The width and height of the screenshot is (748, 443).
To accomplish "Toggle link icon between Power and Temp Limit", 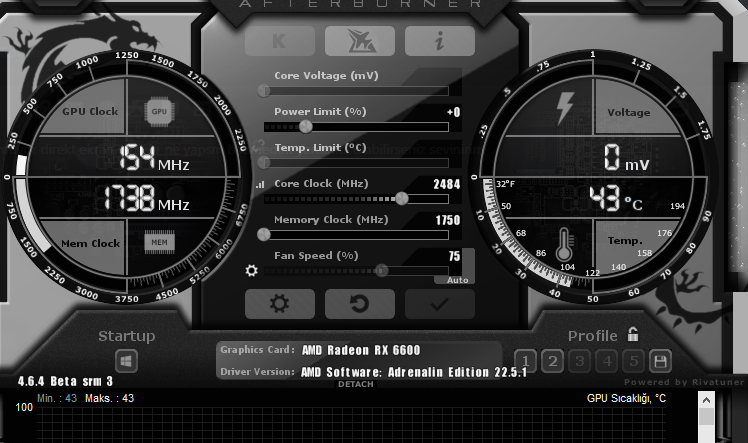I will click(260, 144).
